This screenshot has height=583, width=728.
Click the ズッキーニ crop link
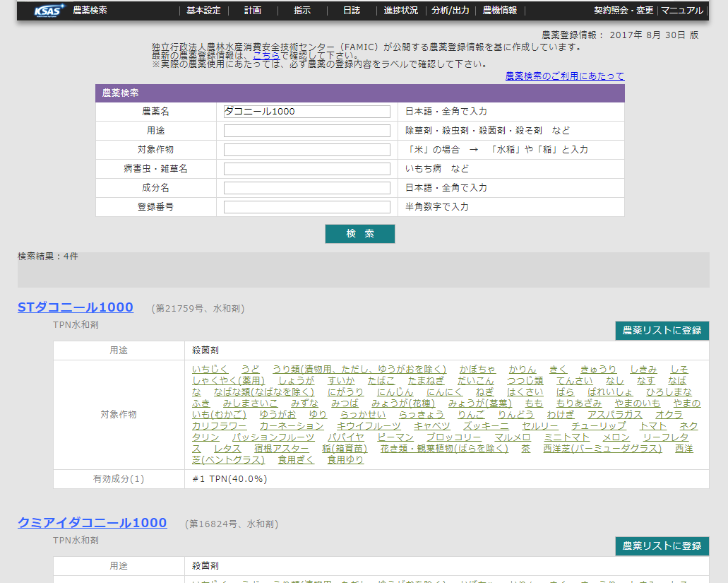click(x=486, y=426)
